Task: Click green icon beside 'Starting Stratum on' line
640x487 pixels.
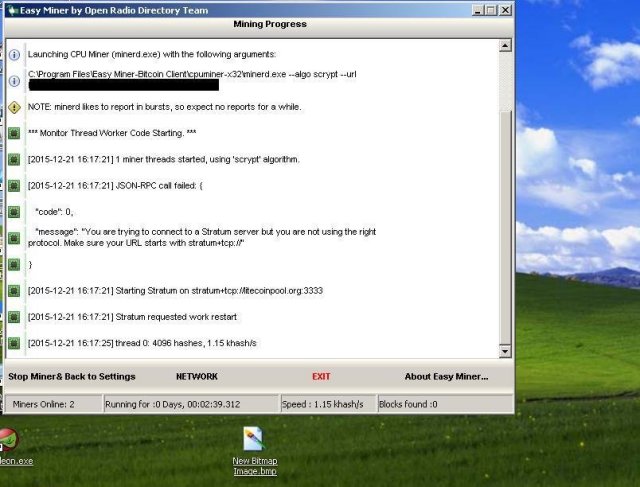Action: pos(14,291)
